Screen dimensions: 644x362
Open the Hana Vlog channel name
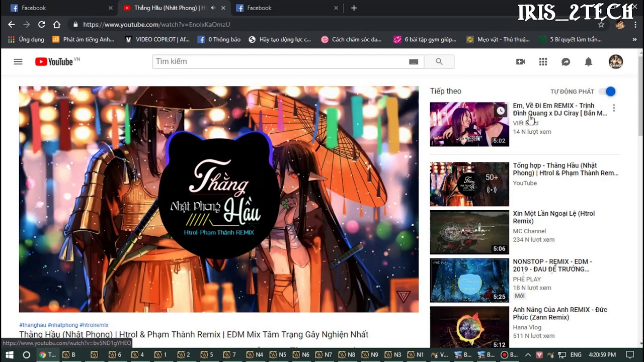(527, 327)
